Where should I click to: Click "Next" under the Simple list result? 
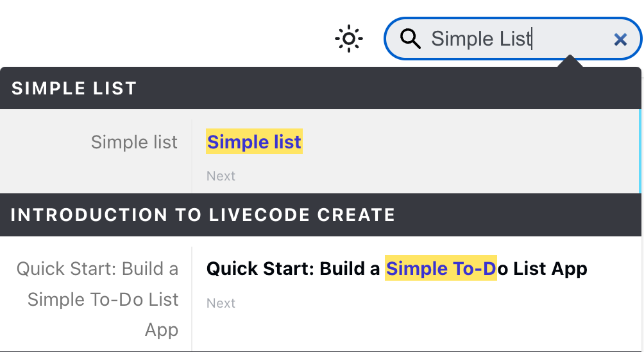[221, 176]
